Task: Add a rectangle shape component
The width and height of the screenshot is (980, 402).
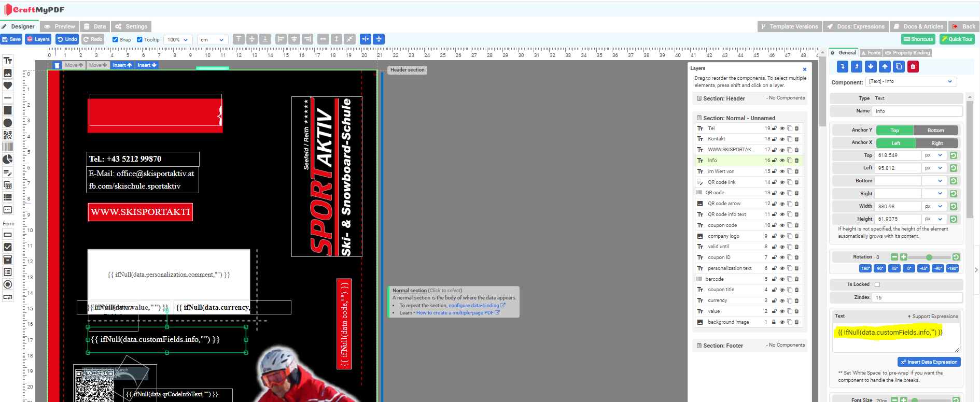Action: pyautogui.click(x=8, y=110)
